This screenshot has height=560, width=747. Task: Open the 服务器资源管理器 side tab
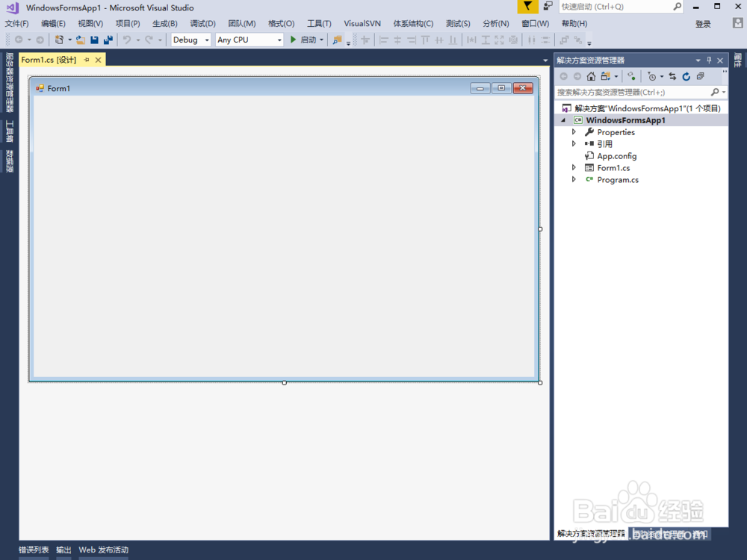pyautogui.click(x=9, y=82)
